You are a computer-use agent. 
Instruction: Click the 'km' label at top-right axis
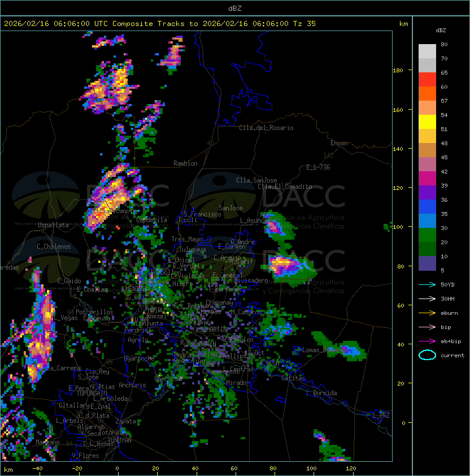pos(403,24)
